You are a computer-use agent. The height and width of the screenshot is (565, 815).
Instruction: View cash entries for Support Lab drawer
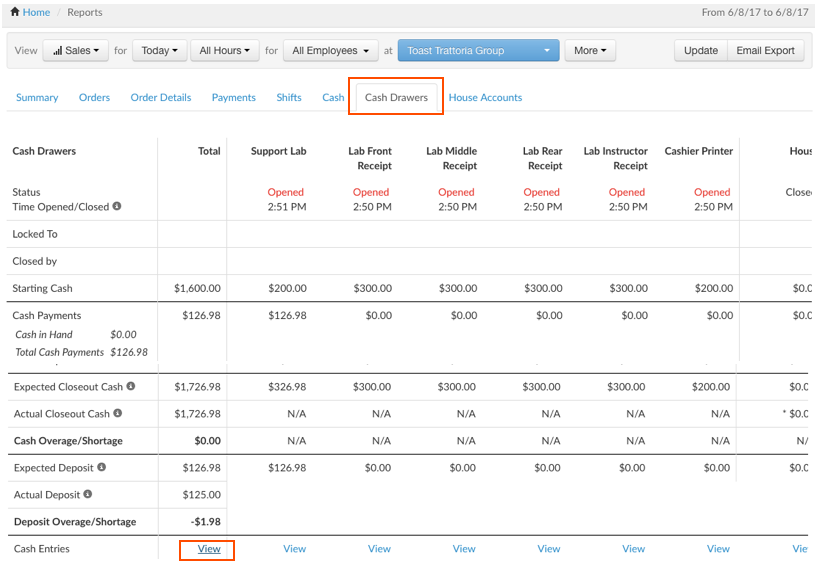[x=294, y=549]
